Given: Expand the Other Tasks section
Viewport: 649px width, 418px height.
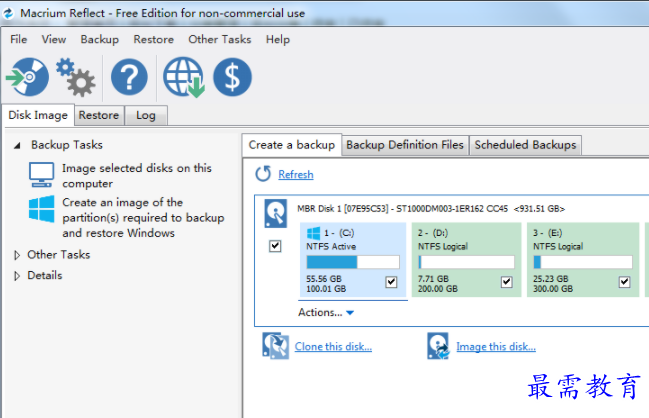Looking at the screenshot, I should pos(17,255).
